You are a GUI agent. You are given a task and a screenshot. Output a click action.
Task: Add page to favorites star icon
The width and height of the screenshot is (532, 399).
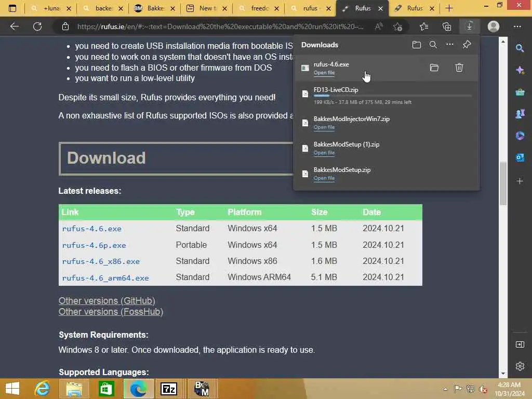[397, 26]
